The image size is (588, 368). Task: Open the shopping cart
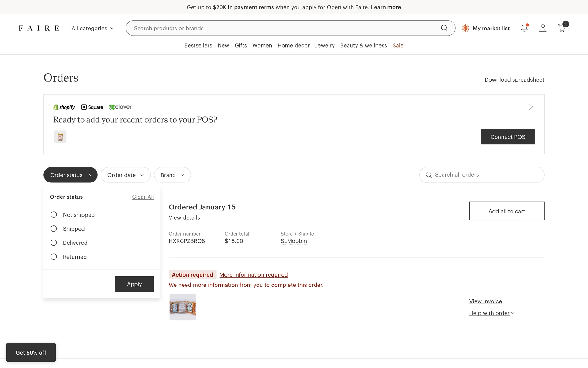(562, 28)
